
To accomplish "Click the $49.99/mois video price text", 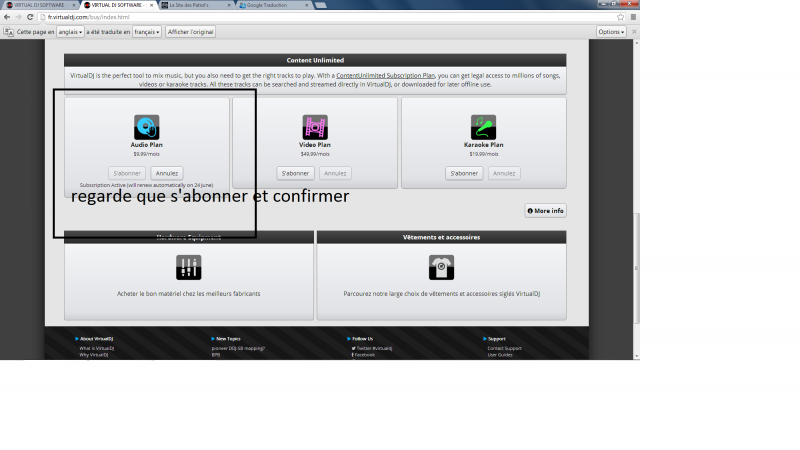I will 315,154.
